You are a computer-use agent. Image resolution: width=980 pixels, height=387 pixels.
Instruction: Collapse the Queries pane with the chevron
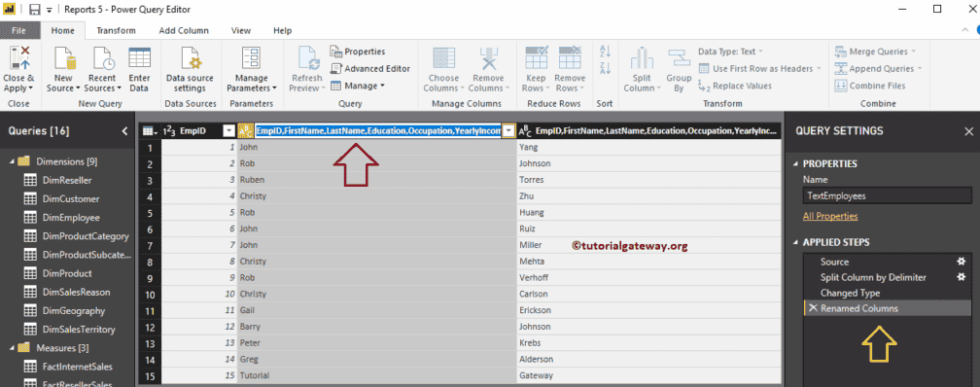tap(124, 130)
